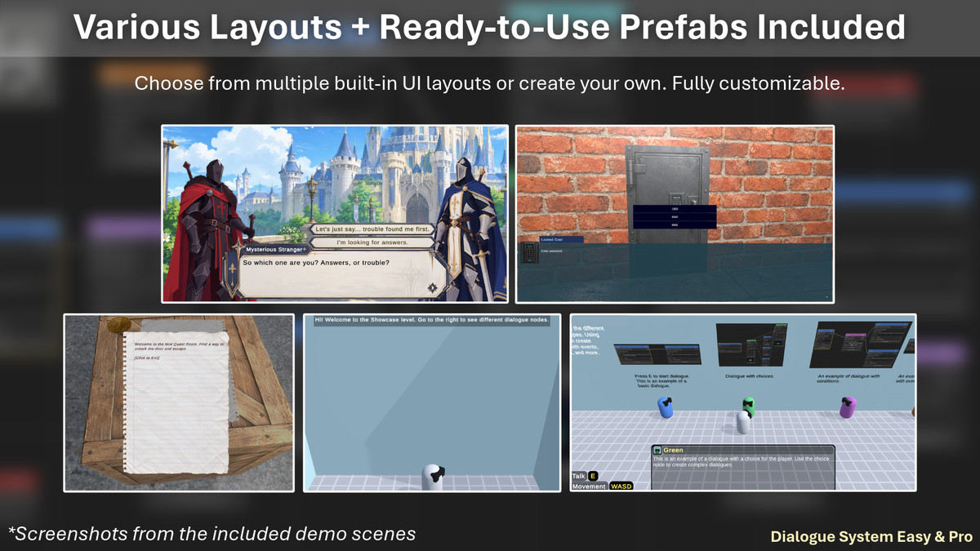The image size is (980, 551).
Task: Click the "Press E to start dialogue" caption
Action: pyautogui.click(x=664, y=381)
